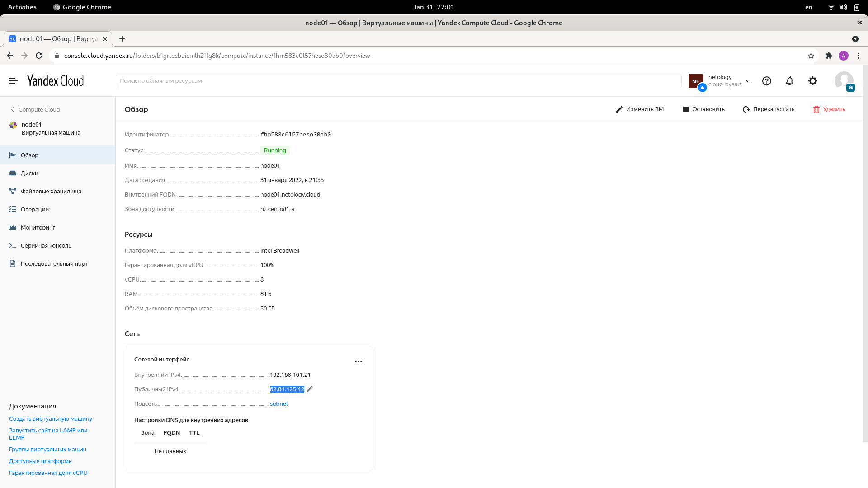Open Chrome extensions puzzle icon
This screenshot has height=488, width=868.
click(x=829, y=56)
